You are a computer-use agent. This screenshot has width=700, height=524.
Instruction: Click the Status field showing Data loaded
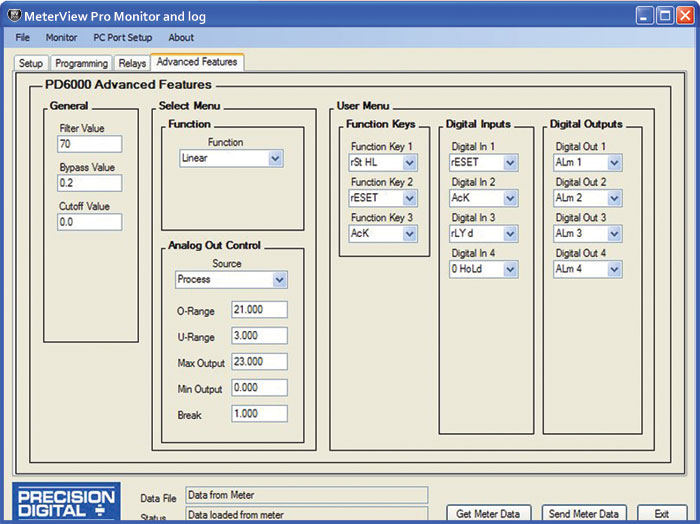(x=307, y=514)
